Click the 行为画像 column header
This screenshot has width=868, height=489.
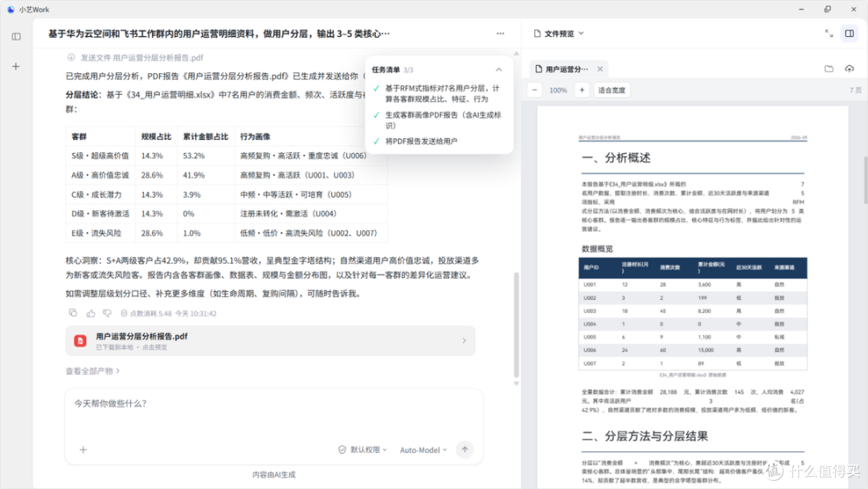click(x=256, y=137)
